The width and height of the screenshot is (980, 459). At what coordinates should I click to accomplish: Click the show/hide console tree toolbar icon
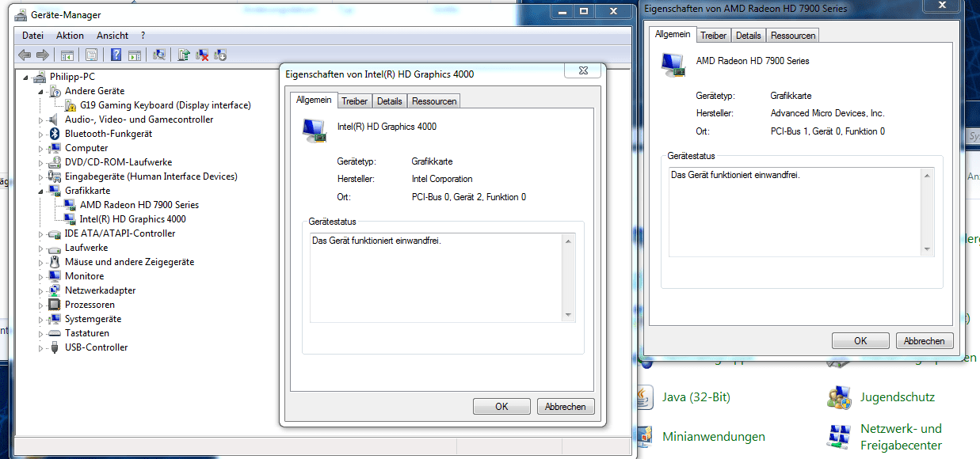[x=67, y=55]
